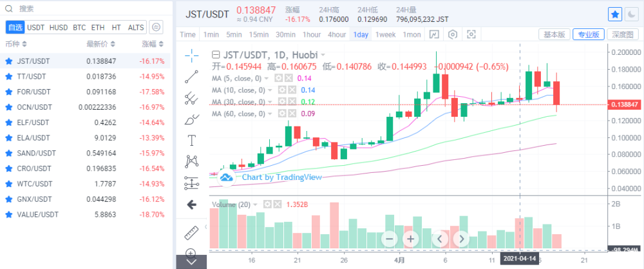Unfavorite FOR/USDT with its star
This screenshot has width=644, height=269.
pyautogui.click(x=8, y=92)
